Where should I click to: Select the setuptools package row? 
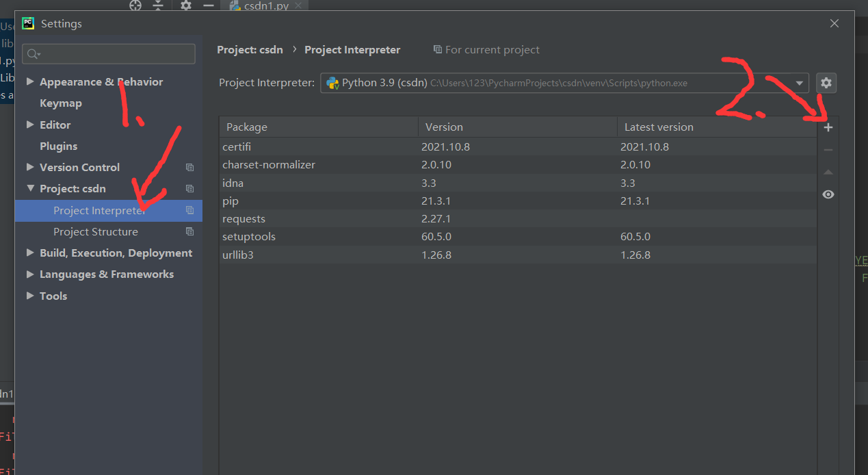pyautogui.click(x=518, y=237)
